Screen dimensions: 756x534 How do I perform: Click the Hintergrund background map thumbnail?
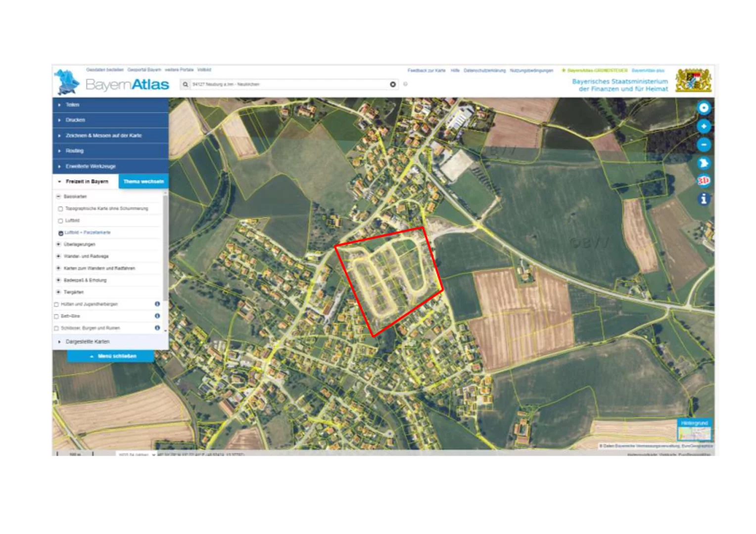pyautogui.click(x=694, y=431)
